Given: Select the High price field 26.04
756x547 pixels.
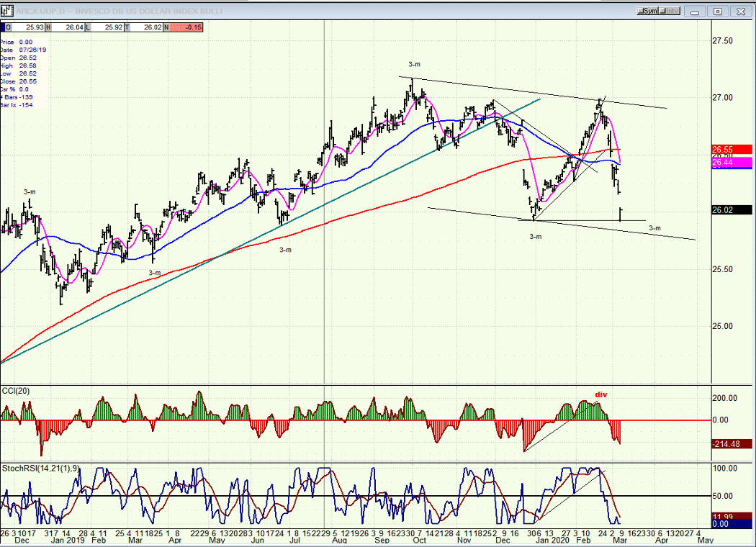Looking at the screenshot, I should 68,27.
